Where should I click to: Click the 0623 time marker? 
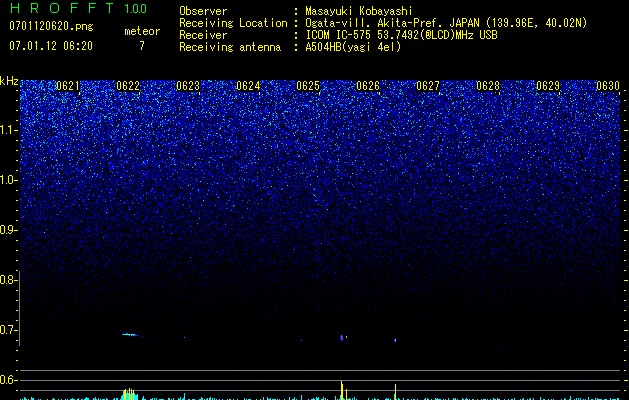(188, 86)
